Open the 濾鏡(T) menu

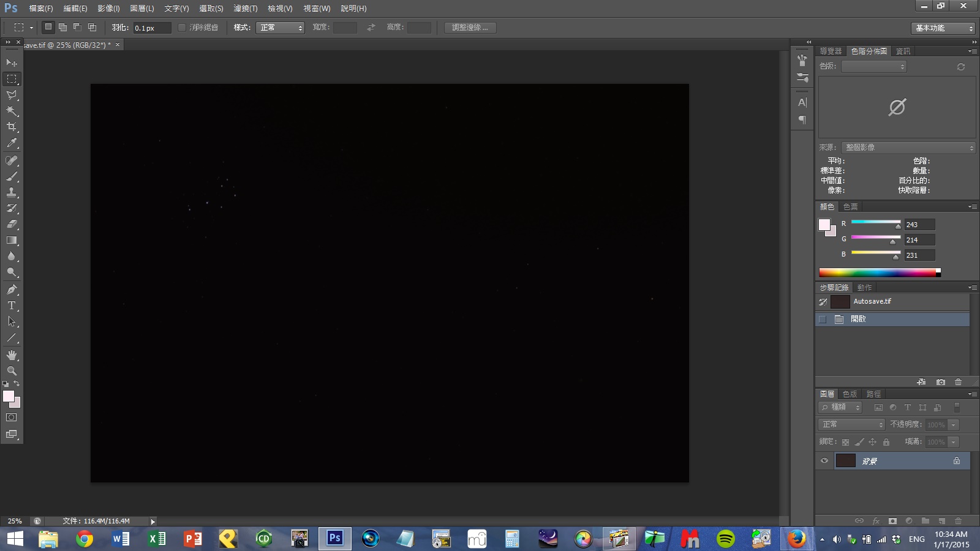point(245,9)
